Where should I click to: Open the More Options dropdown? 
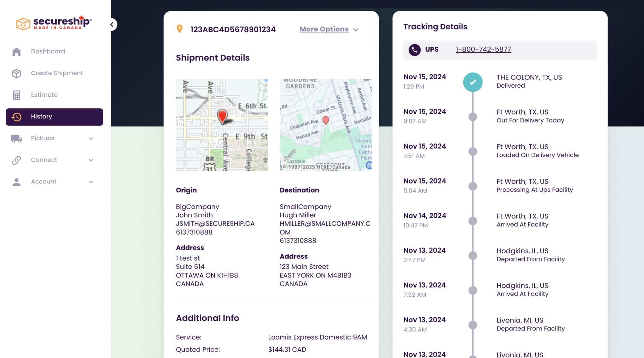(328, 30)
